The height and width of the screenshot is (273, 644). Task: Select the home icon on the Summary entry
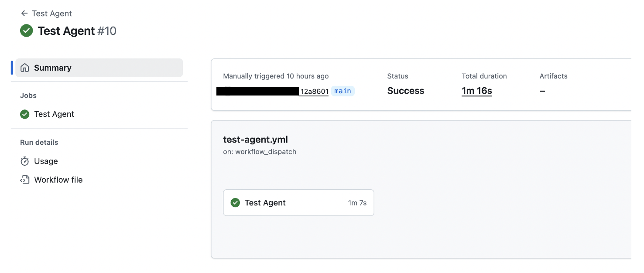point(25,68)
